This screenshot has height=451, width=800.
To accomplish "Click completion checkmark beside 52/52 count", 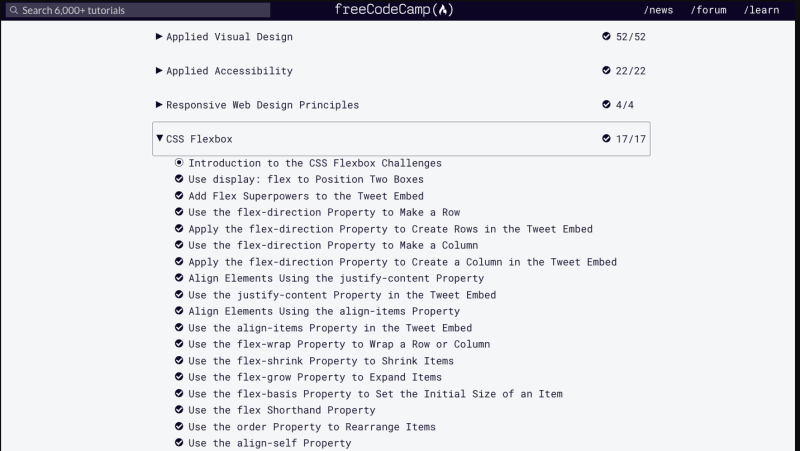I will tap(606, 36).
